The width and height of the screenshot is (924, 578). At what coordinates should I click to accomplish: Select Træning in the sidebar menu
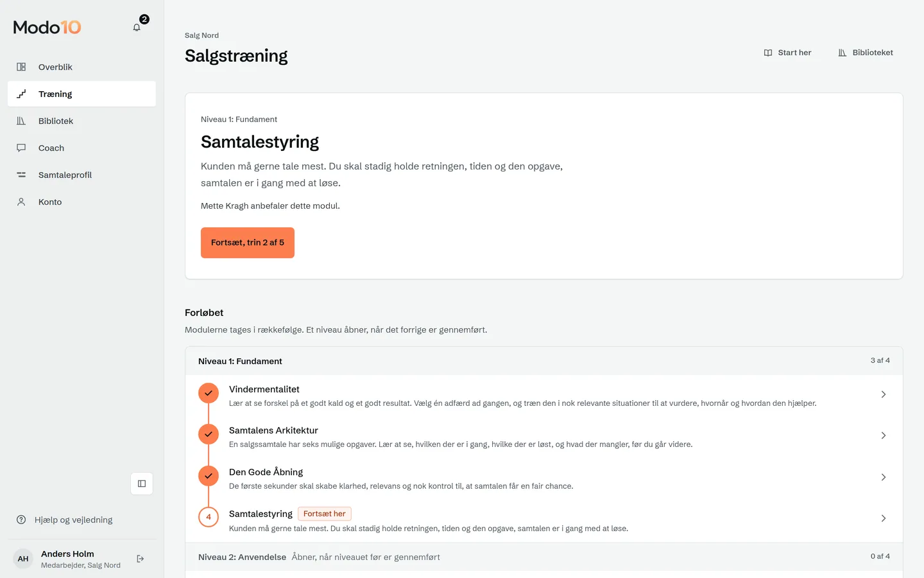pyautogui.click(x=81, y=94)
